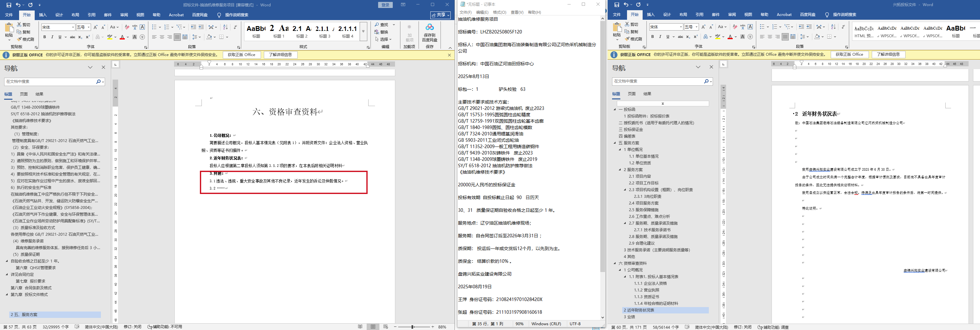Open 审阅 tab in left Word
This screenshot has height=330, width=980.
click(124, 15)
